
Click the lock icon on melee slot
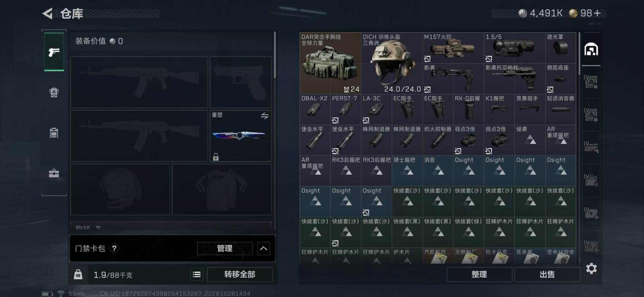[x=216, y=157]
